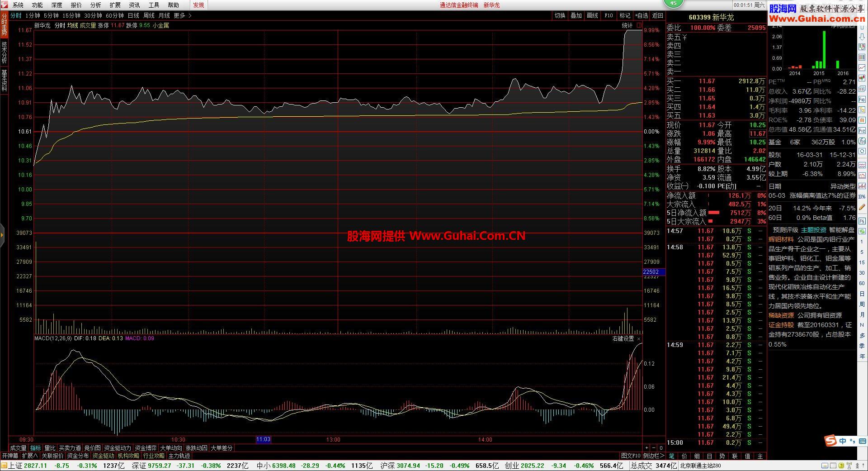Screen dimensions: 868x471
Task: Open the 报价 menu
Action: (x=76, y=5)
